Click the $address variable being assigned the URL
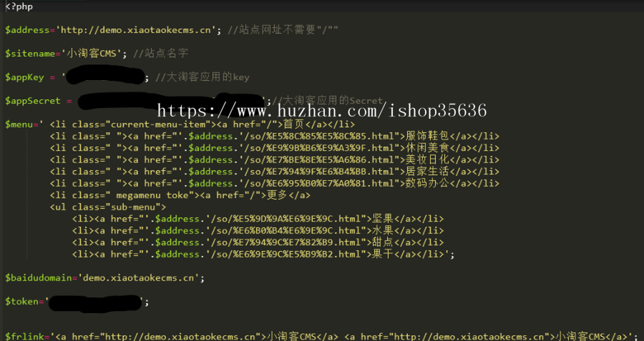The image size is (644, 341). pos(27,30)
